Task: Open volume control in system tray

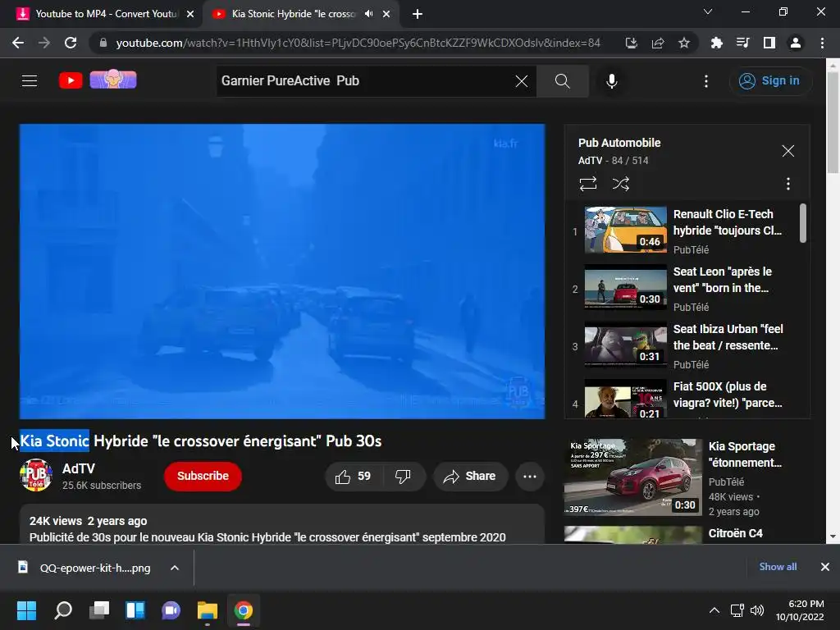Action: [x=757, y=610]
